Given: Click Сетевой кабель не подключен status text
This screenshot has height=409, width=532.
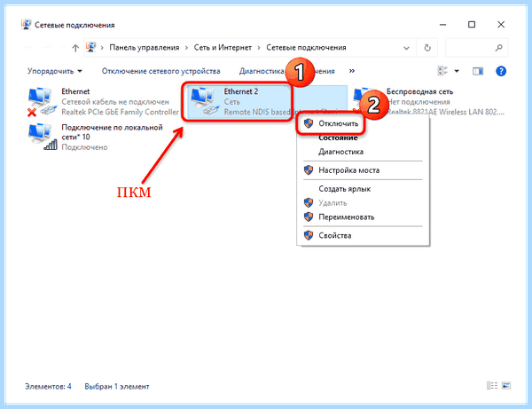Looking at the screenshot, I should click(x=115, y=101).
